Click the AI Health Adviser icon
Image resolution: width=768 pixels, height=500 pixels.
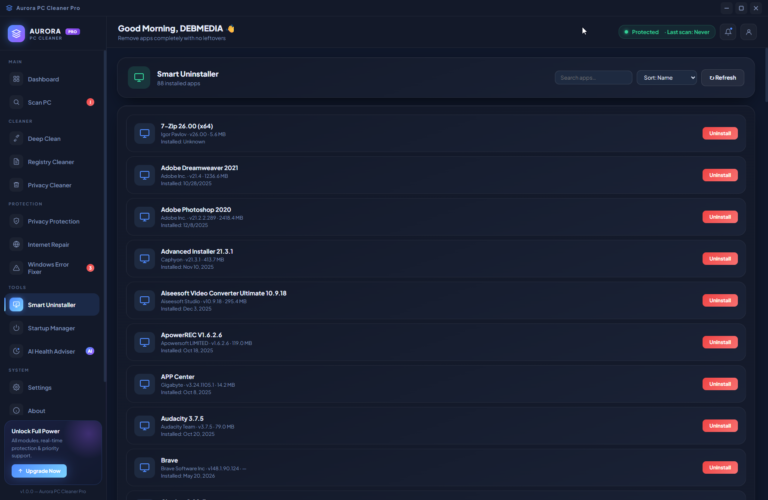pos(16,351)
